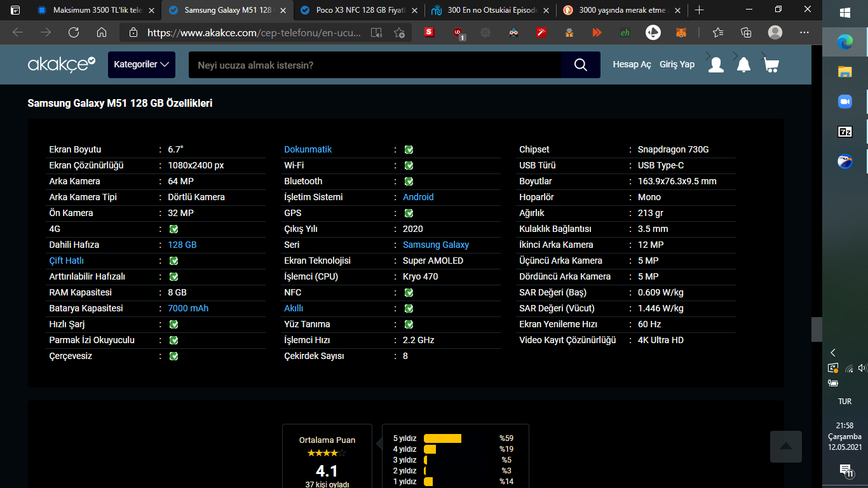Open the MetaMask fox extension
This screenshot has height=488, width=868.
681,32
